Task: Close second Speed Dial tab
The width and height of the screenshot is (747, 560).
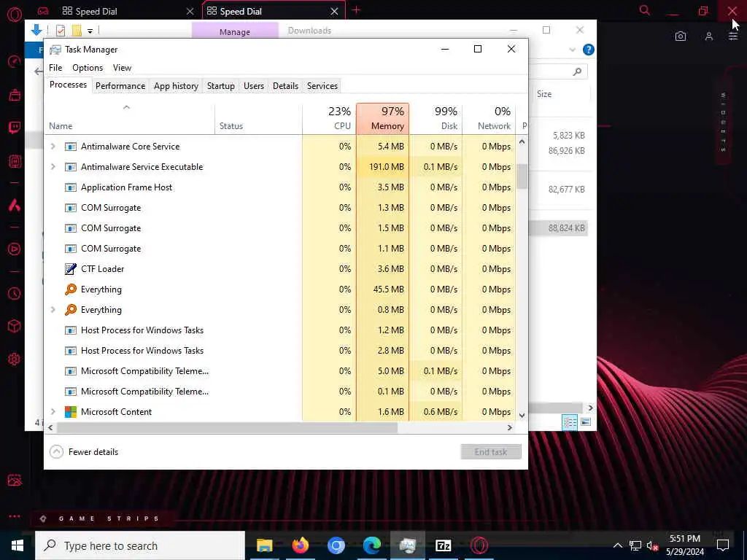Action: coord(334,11)
